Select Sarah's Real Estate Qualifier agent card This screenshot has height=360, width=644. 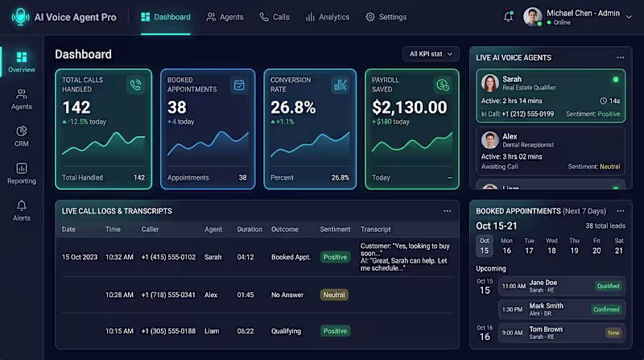(551, 96)
